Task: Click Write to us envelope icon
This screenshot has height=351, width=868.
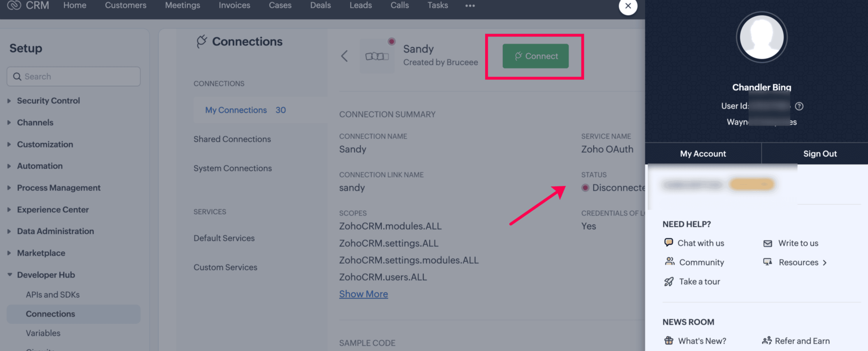Action: point(767,243)
